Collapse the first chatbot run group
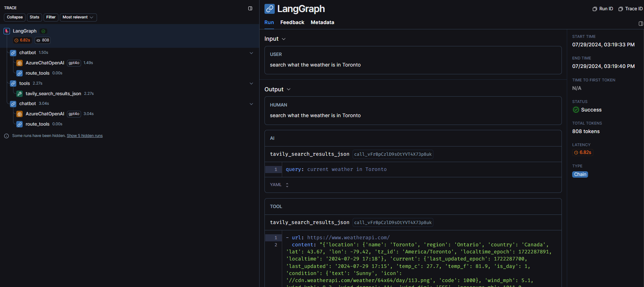Image resolution: width=644 pixels, height=287 pixels. pyautogui.click(x=251, y=53)
